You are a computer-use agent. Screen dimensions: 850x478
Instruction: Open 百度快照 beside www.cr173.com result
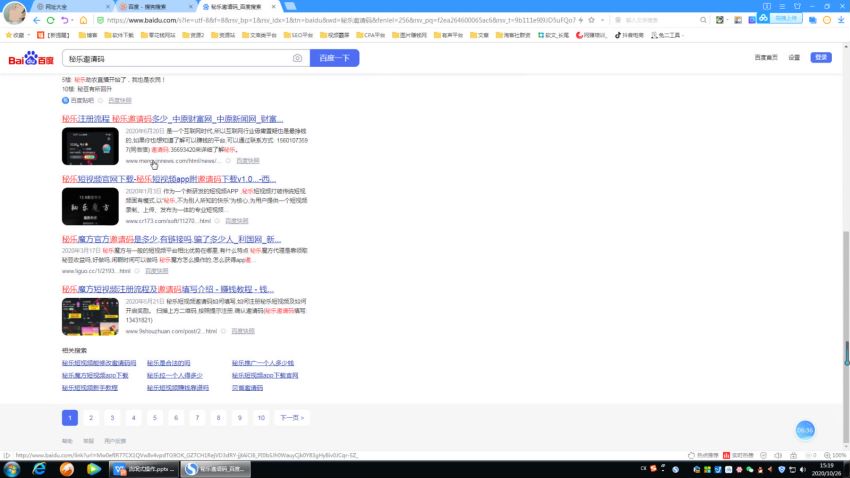(237, 221)
